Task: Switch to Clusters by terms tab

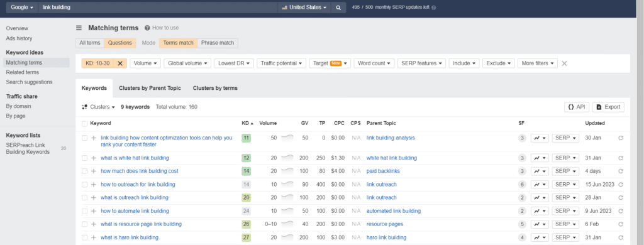Action: (215, 88)
